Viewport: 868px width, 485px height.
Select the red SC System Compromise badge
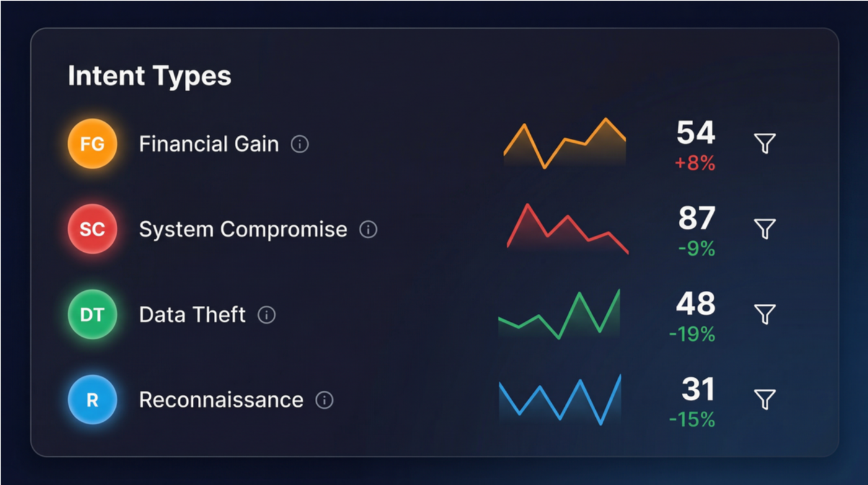92,229
